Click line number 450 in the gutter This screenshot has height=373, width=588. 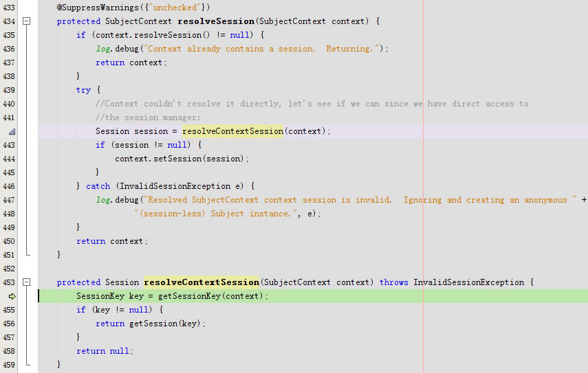pos(9,242)
